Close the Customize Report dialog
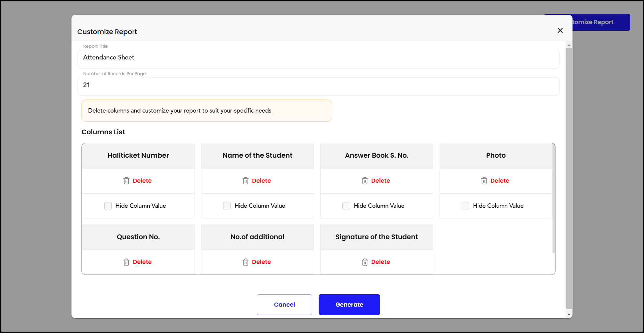The image size is (644, 333). click(560, 30)
